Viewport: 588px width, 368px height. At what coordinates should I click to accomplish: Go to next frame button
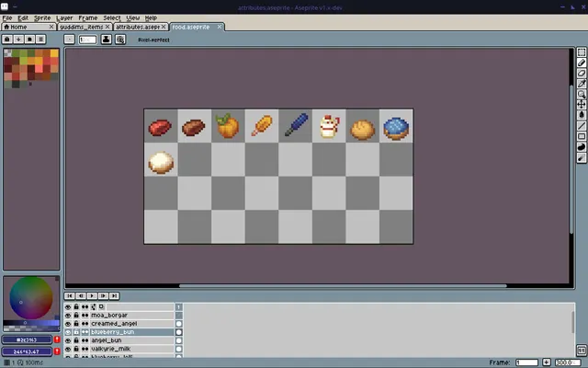coord(103,296)
